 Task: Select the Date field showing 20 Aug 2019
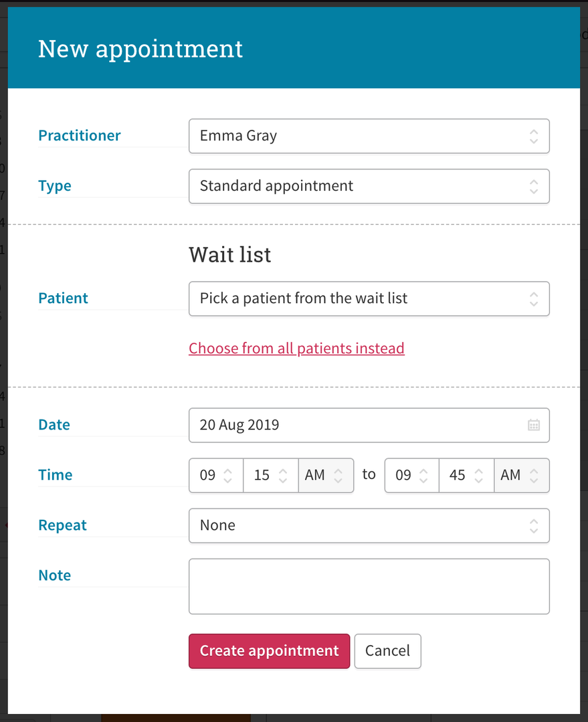point(334,425)
